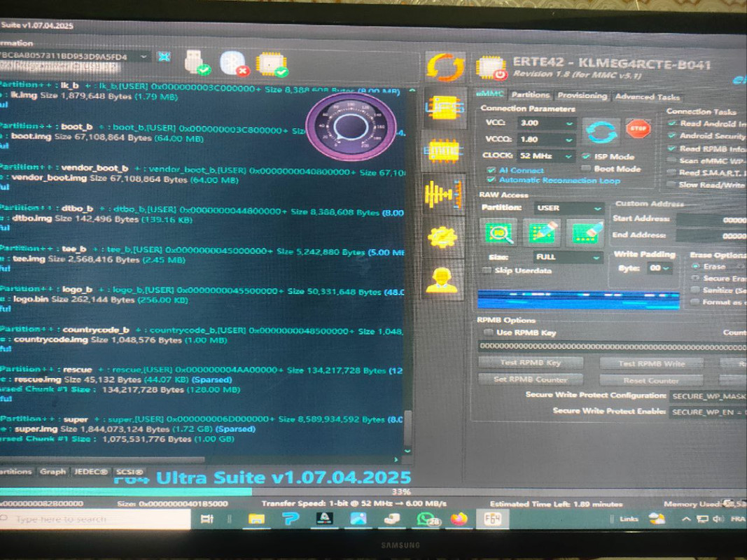
Task: Open WhatsApp from the taskbar
Action: (x=426, y=519)
